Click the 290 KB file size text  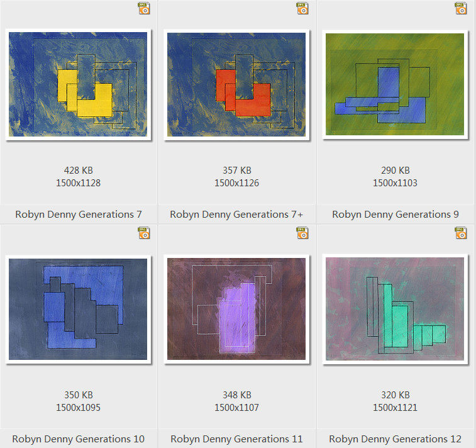pyautogui.click(x=396, y=171)
